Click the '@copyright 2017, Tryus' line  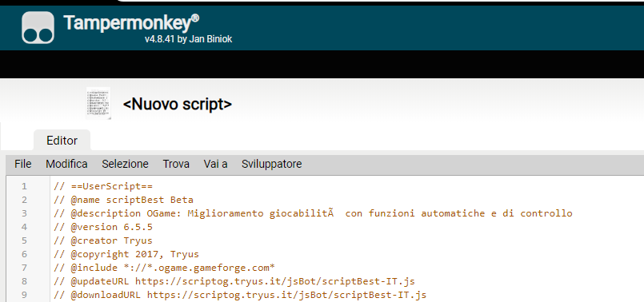(126, 254)
